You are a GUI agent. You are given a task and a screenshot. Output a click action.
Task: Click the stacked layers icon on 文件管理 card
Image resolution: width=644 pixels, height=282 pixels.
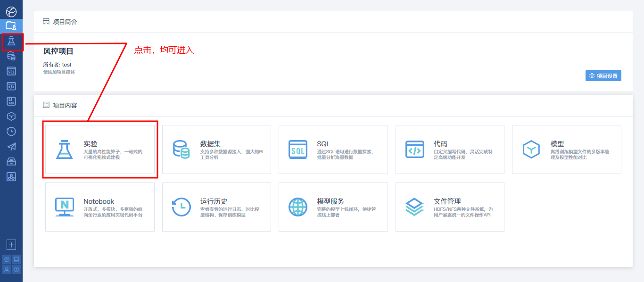415,207
